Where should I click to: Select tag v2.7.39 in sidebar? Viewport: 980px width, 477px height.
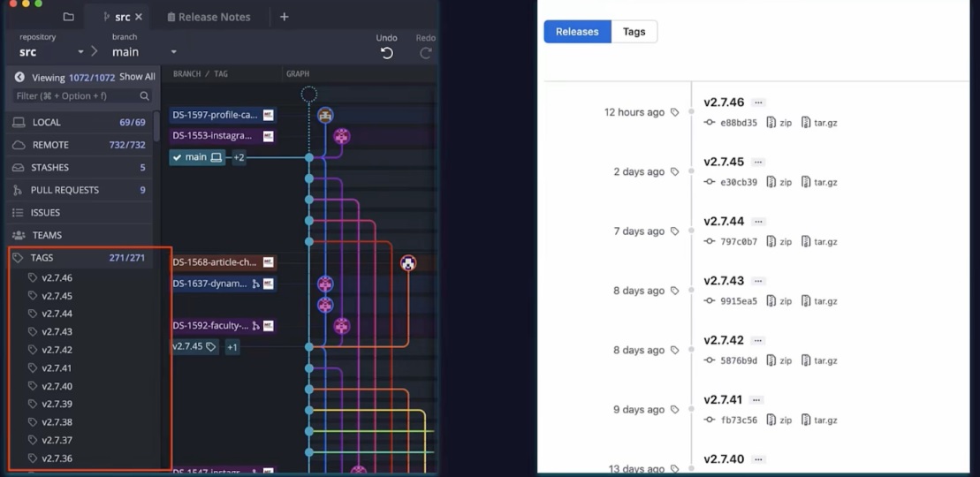[57, 404]
